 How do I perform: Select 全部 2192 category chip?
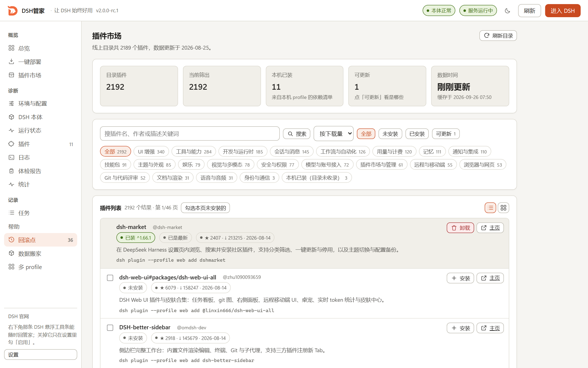coord(115,152)
